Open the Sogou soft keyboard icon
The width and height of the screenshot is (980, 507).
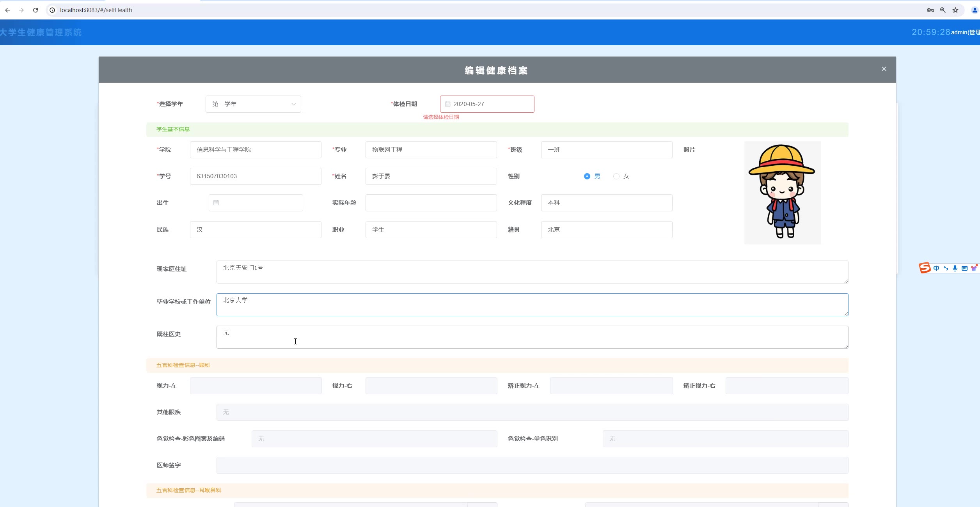(964, 268)
